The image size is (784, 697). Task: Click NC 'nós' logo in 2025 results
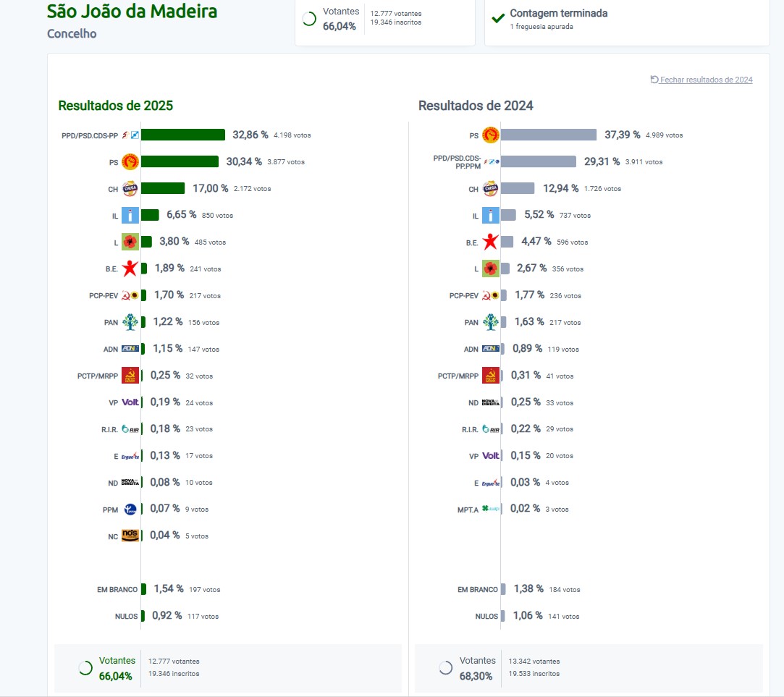pyautogui.click(x=130, y=536)
